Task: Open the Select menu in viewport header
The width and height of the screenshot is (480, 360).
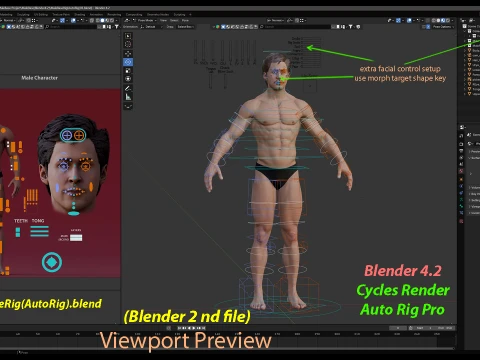Action: [174, 20]
